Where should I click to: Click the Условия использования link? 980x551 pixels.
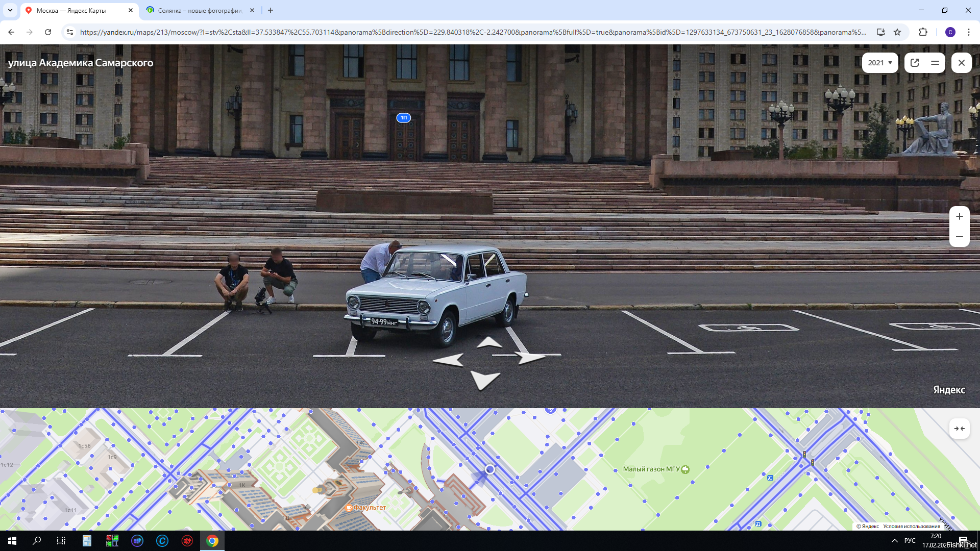click(911, 526)
